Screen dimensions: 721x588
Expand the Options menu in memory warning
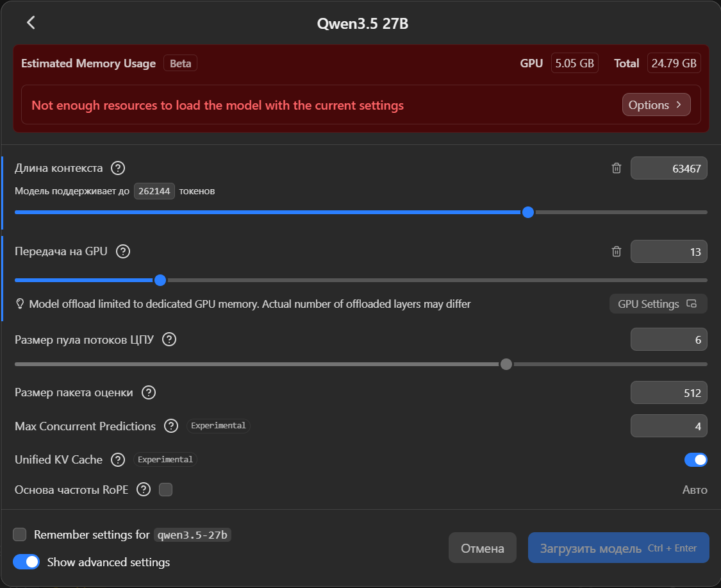[656, 105]
